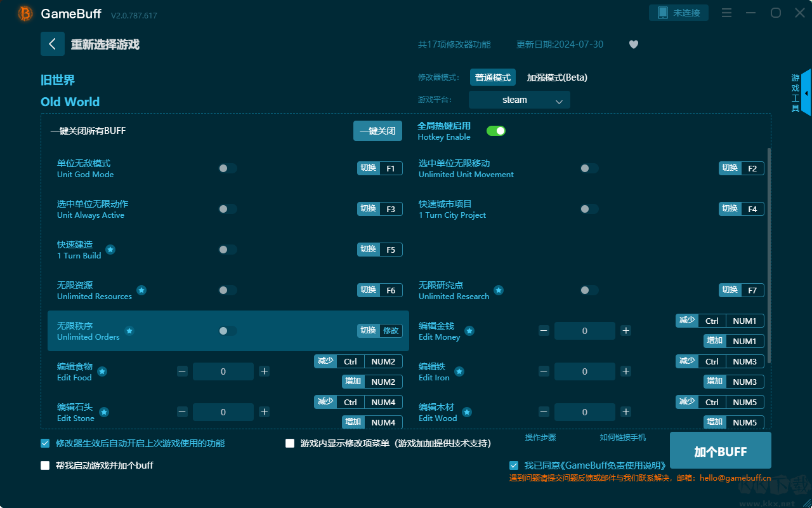This screenshot has height=508, width=812.
Task: Increase Edit Iron value with plus icon
Action: [626, 371]
